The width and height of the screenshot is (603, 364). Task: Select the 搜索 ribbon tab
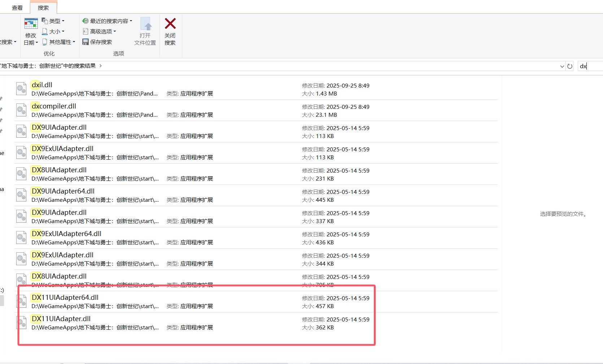[x=43, y=7]
